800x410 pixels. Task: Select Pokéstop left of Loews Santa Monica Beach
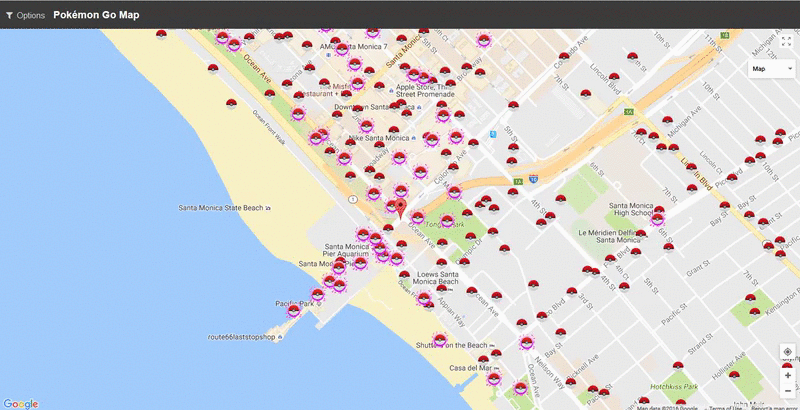tap(404, 274)
